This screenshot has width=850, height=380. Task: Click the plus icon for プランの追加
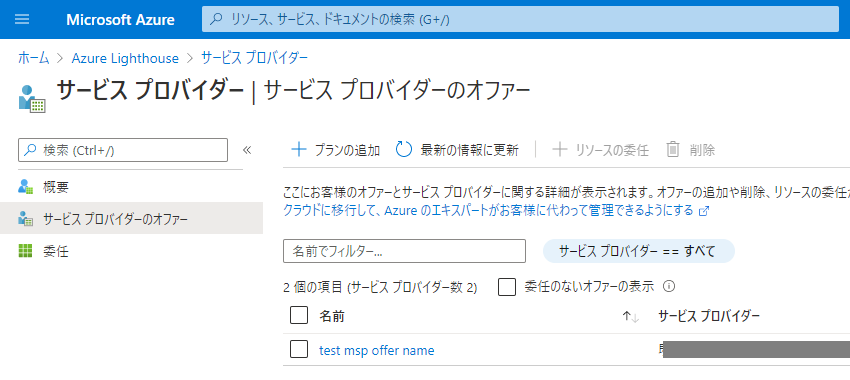click(299, 150)
